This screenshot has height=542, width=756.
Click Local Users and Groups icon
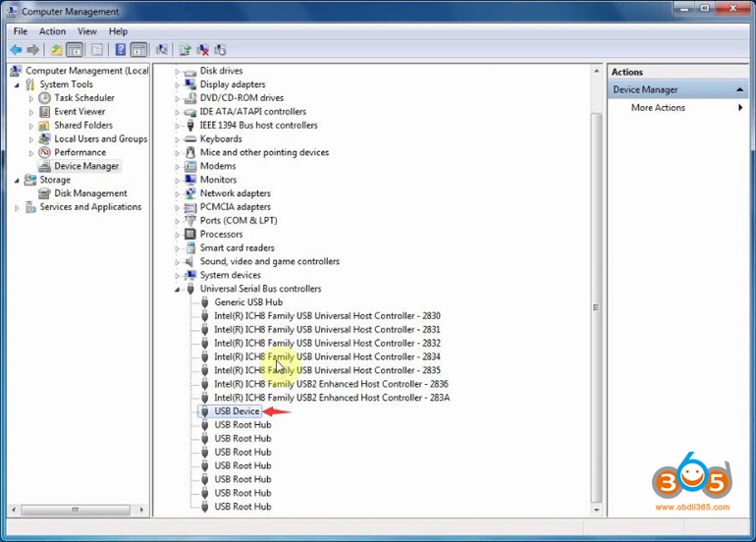pyautogui.click(x=44, y=138)
